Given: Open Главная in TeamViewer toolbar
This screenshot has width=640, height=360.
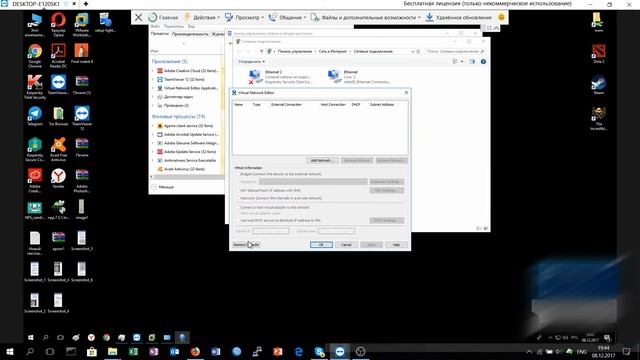Looking at the screenshot, I should click(x=163, y=17).
